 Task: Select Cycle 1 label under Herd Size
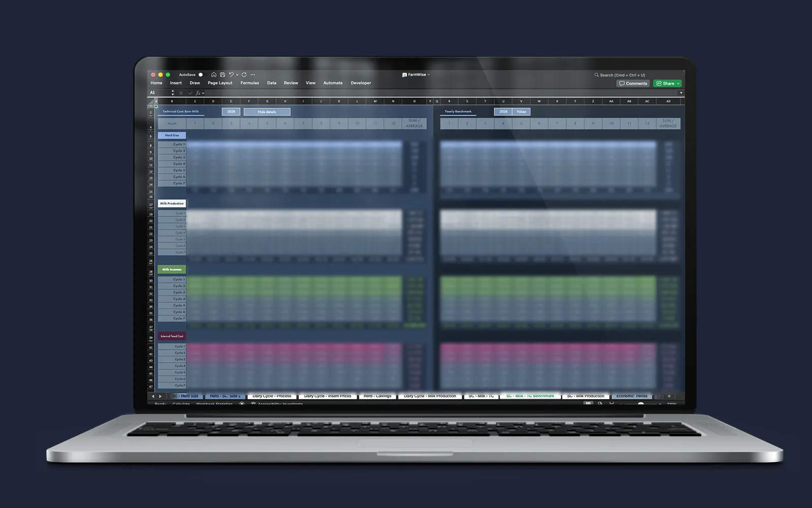[172, 144]
